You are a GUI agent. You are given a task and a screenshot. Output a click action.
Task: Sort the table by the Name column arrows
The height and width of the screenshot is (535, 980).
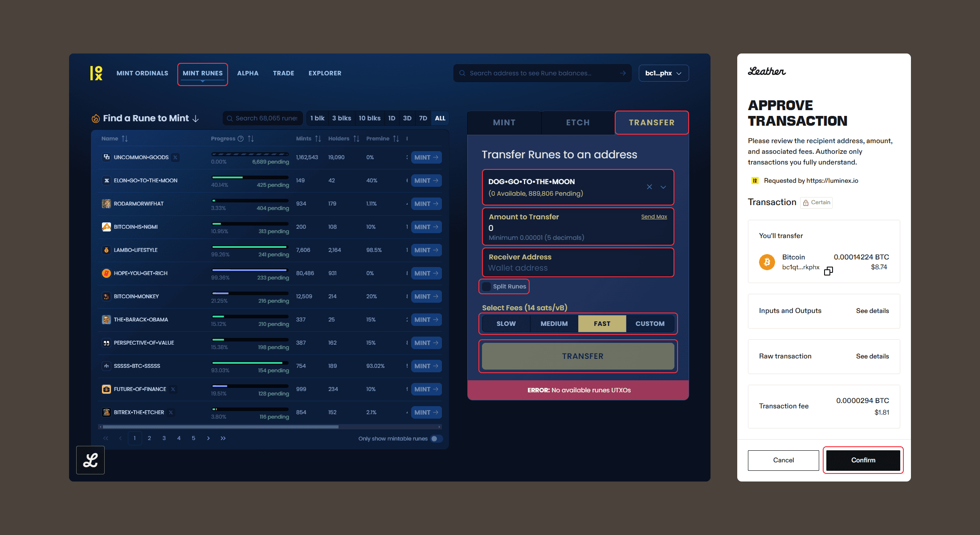[x=125, y=139]
